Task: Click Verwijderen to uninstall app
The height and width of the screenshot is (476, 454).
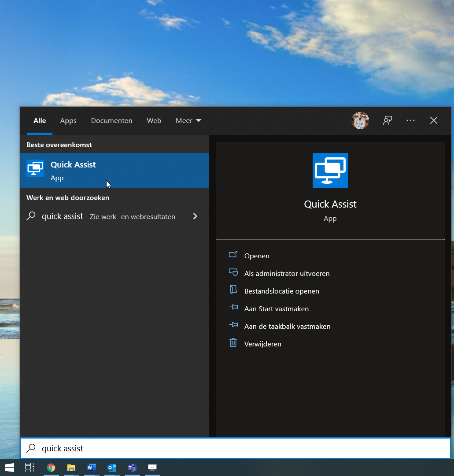Action: tap(262, 344)
